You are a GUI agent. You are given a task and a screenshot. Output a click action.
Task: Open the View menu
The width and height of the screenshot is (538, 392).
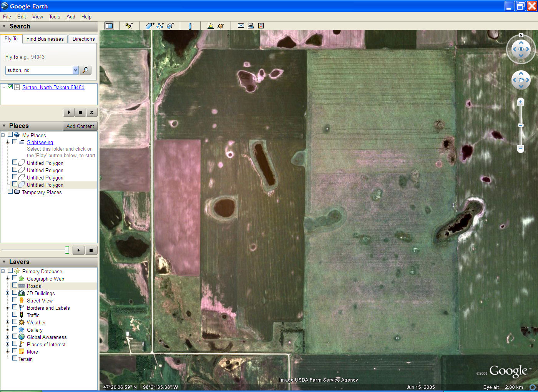38,17
